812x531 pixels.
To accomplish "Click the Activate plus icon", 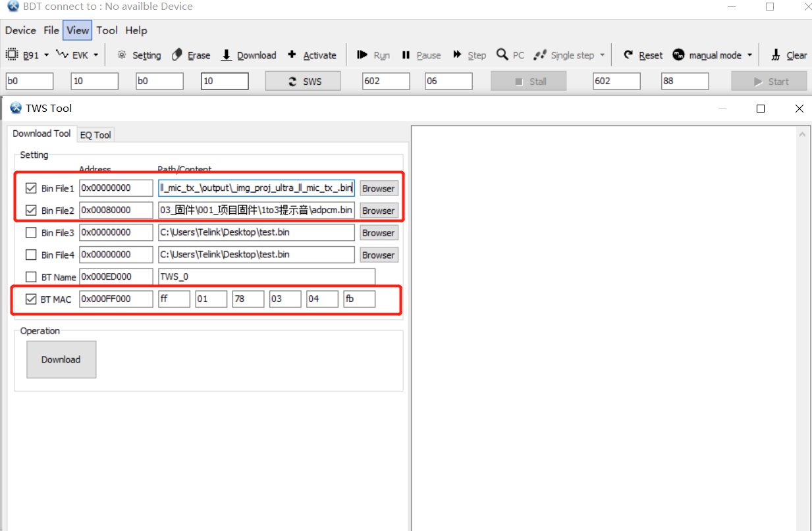I will [292, 55].
